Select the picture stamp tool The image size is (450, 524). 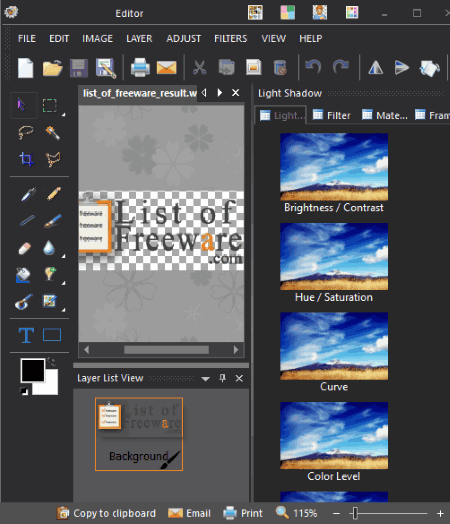(x=50, y=301)
